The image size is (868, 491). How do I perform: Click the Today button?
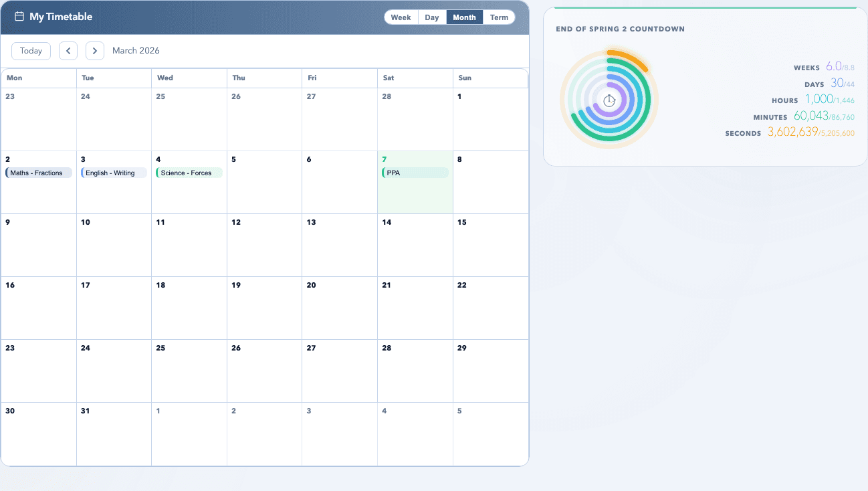pyautogui.click(x=31, y=50)
